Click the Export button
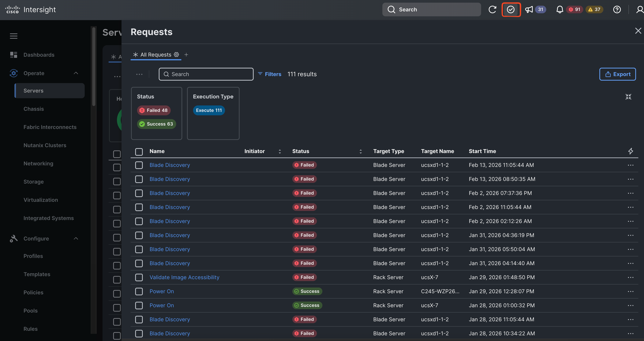The height and width of the screenshot is (341, 644). [x=617, y=74]
